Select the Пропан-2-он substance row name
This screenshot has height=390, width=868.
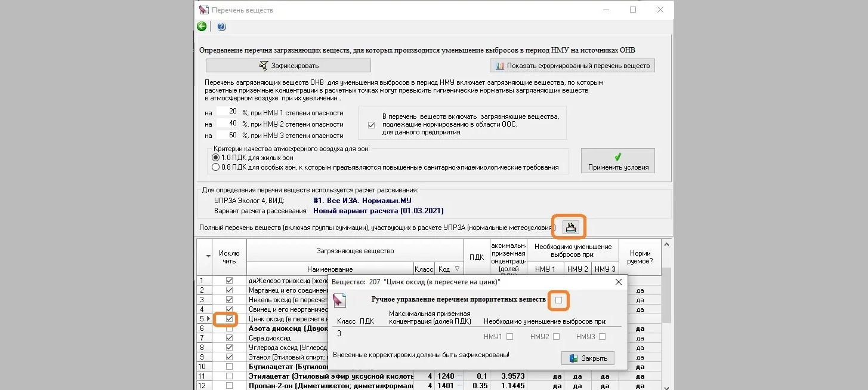pos(330,386)
